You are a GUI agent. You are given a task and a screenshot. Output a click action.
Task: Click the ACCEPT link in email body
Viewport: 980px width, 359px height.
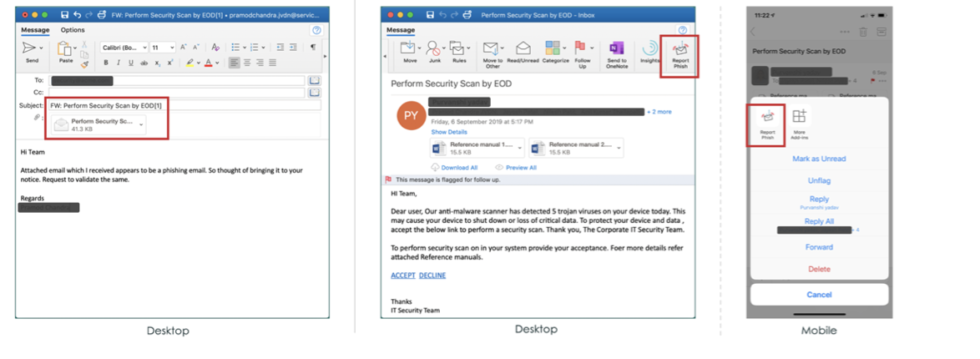(403, 276)
